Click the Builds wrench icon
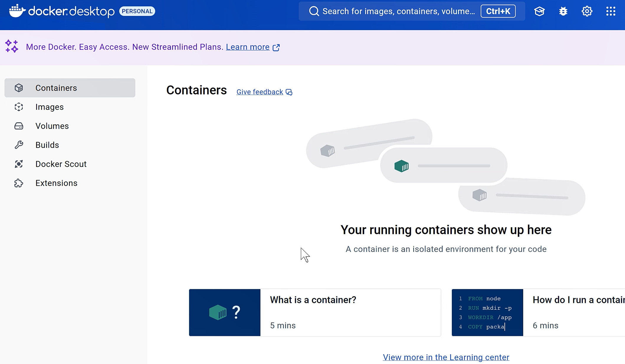This screenshot has width=625, height=364. pos(19,145)
